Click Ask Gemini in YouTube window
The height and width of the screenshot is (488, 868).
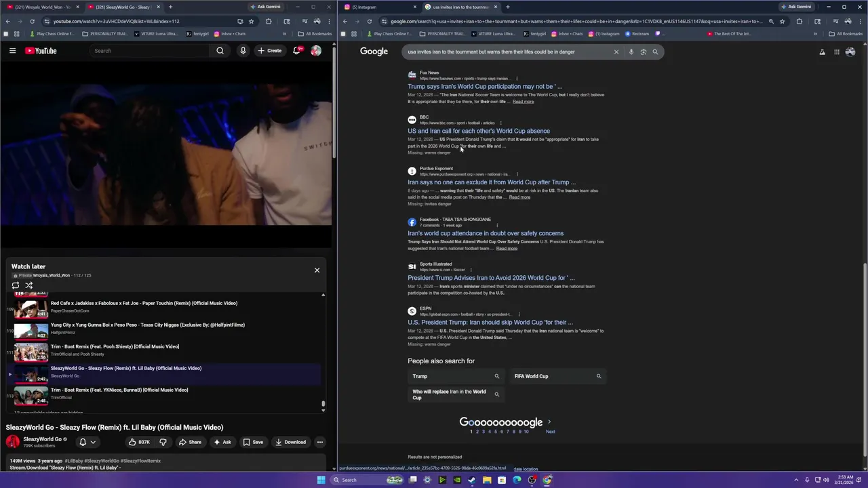pyautogui.click(x=265, y=7)
